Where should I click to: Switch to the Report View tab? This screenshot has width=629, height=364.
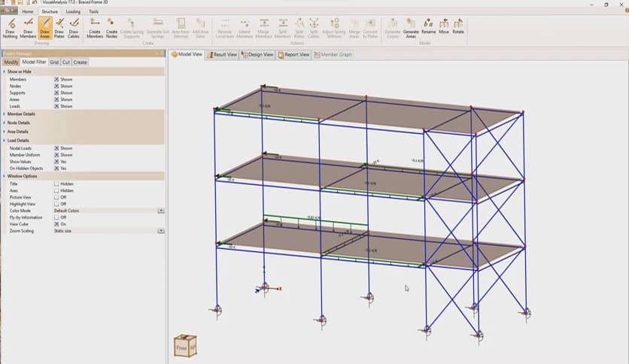[293, 54]
